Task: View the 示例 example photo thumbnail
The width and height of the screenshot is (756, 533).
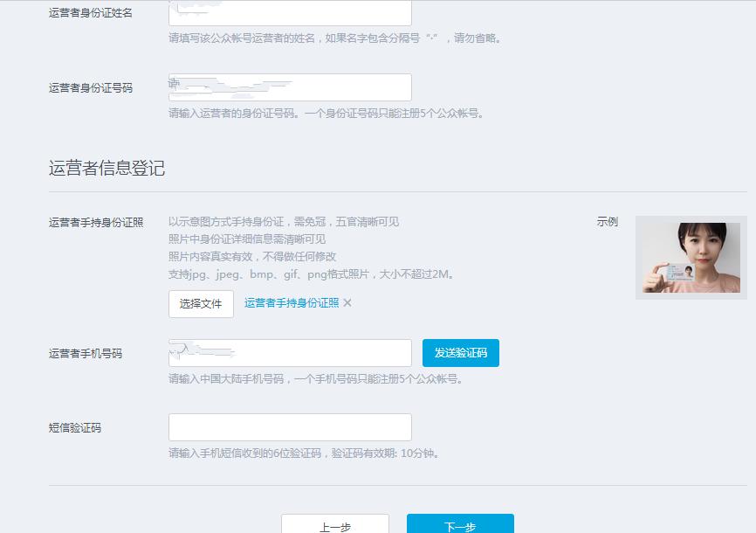Action: (x=691, y=257)
